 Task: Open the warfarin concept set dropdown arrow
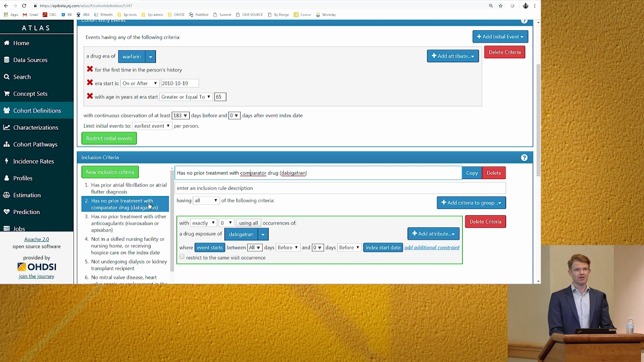tap(150, 56)
